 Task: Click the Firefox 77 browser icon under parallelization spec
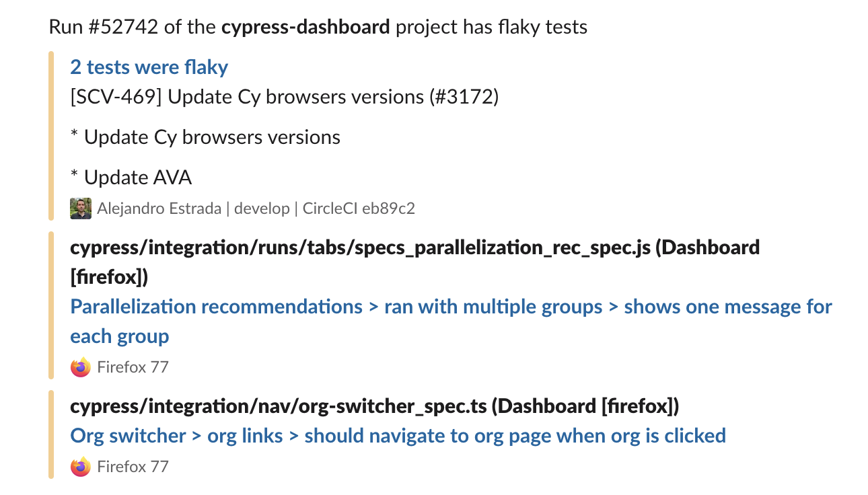coord(80,367)
